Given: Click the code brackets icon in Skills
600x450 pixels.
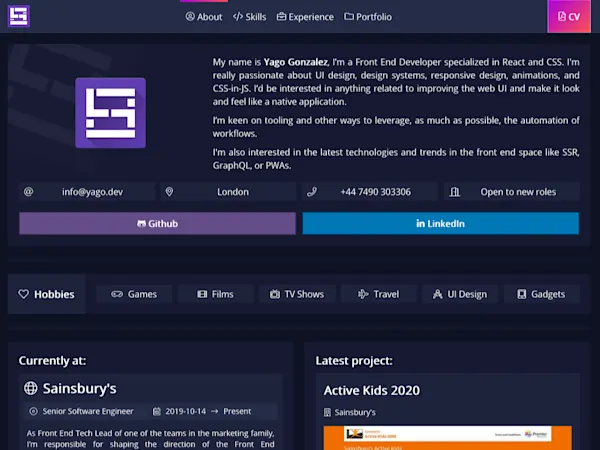Looking at the screenshot, I should coord(238,16).
